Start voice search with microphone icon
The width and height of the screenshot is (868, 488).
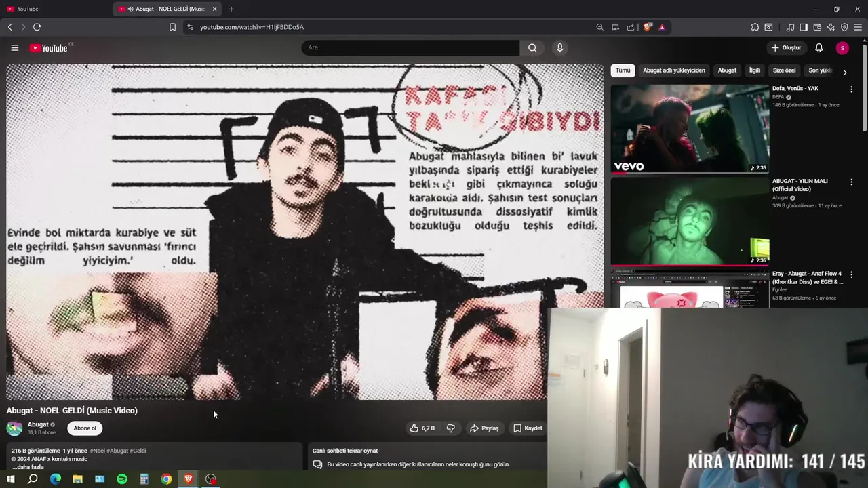coord(559,47)
